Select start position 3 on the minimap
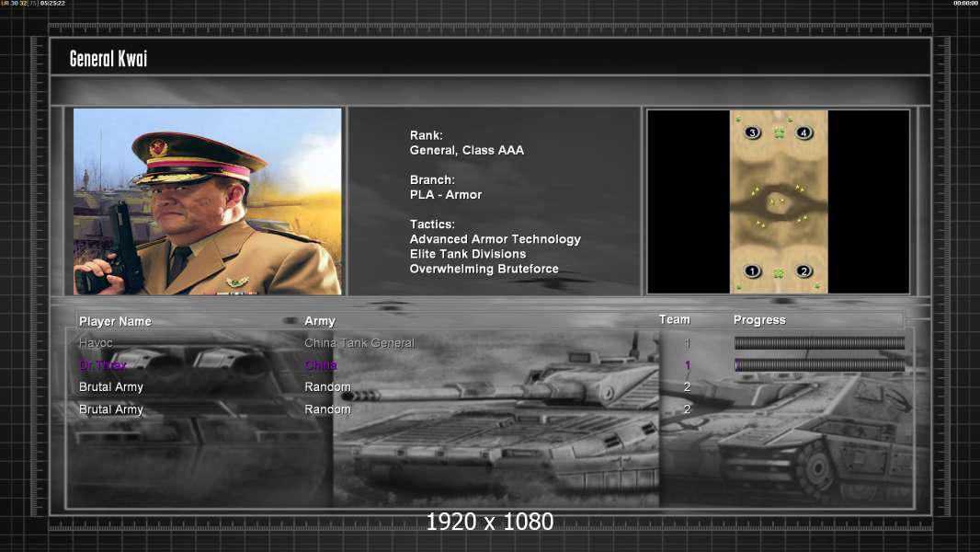Viewport: 980px width, 552px height. 753,132
